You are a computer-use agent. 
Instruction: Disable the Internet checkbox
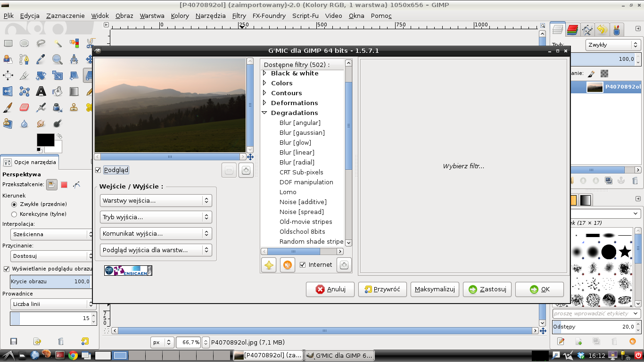click(303, 265)
